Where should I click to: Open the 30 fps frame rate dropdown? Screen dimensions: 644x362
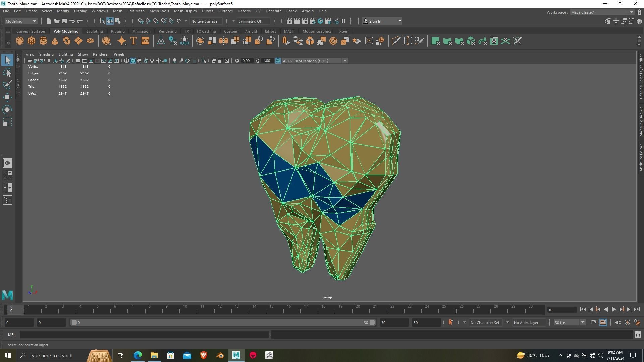570,322
